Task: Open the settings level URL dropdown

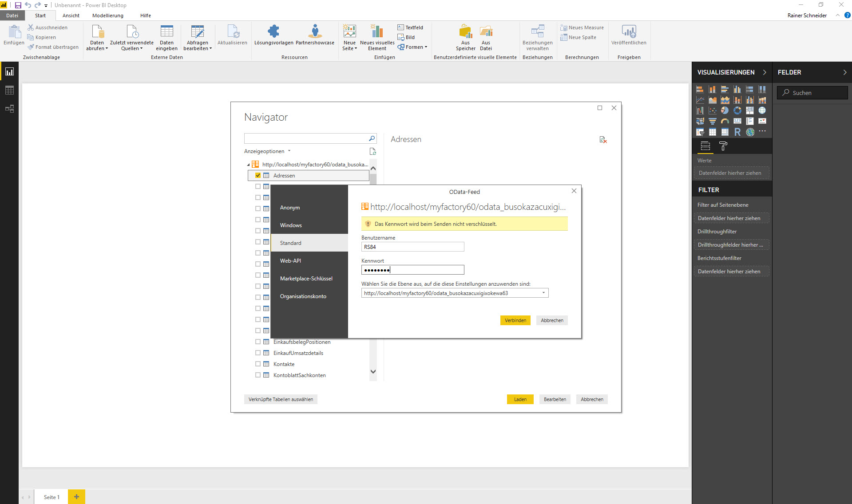Action: tap(543, 293)
